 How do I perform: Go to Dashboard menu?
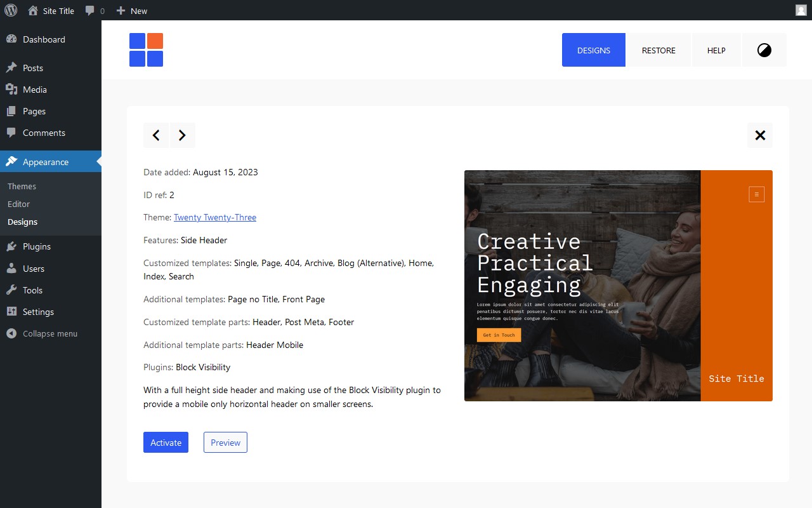51,39
